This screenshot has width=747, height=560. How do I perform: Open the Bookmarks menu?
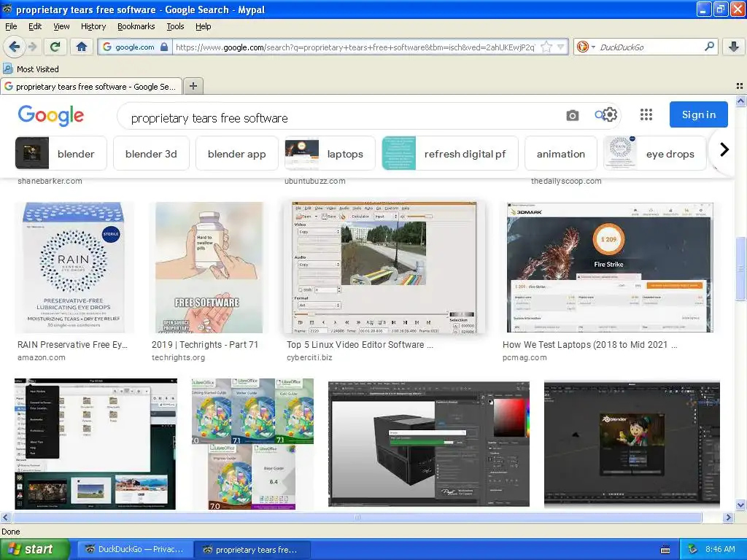pos(136,26)
